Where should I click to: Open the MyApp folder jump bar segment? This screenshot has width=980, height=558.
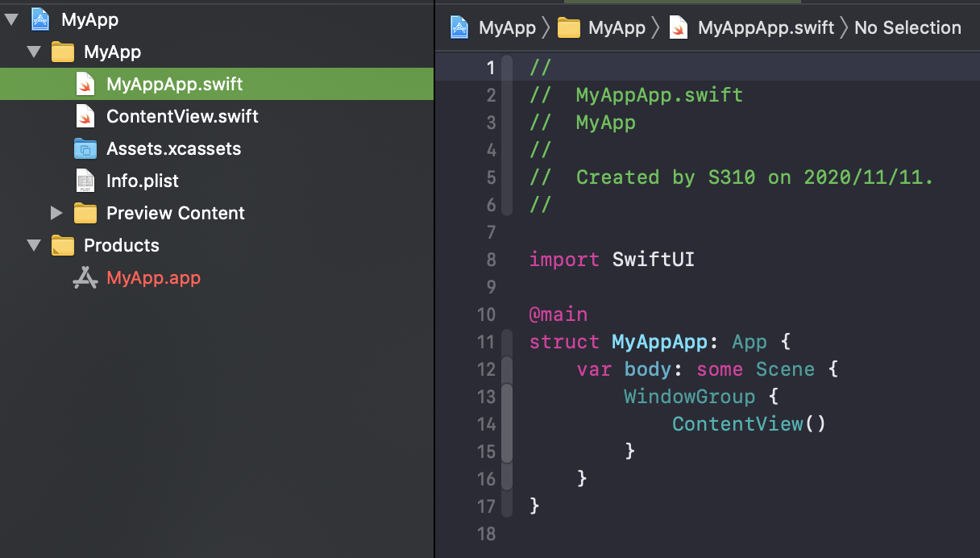pos(617,27)
